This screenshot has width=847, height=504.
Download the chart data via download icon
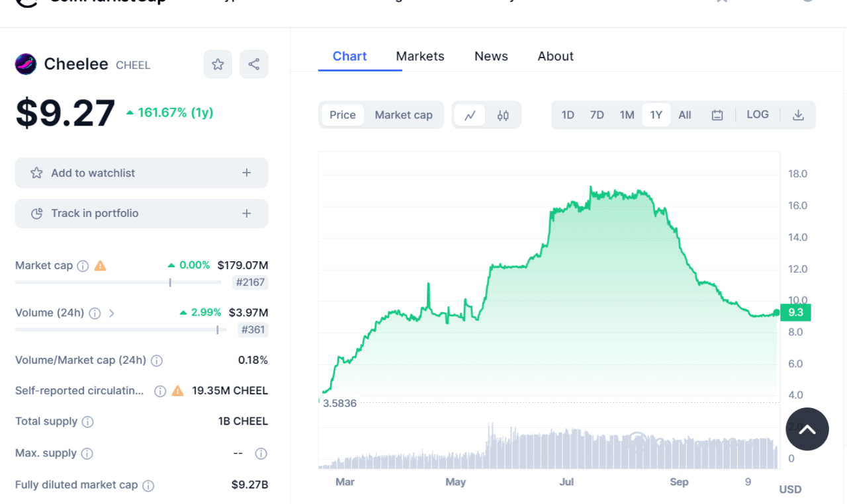[x=798, y=114]
